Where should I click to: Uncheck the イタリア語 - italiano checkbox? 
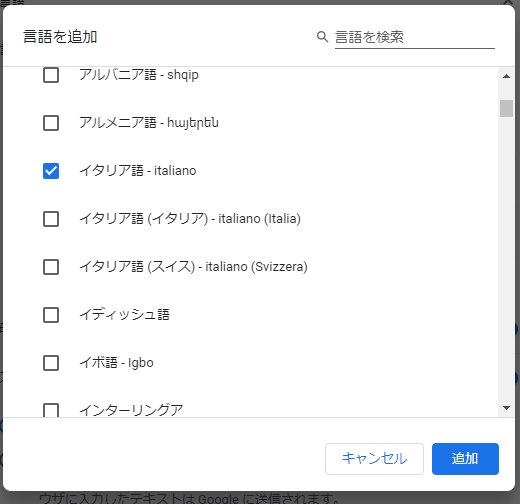click(x=51, y=171)
